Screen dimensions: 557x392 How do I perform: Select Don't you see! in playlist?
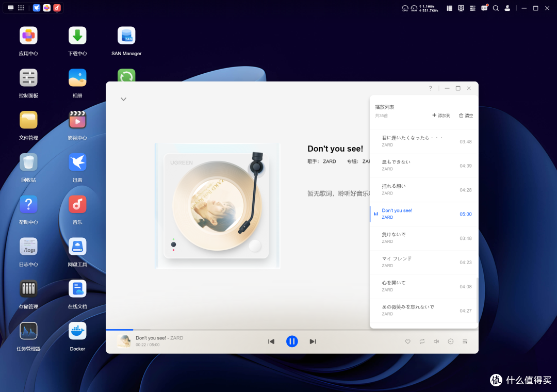(424, 214)
